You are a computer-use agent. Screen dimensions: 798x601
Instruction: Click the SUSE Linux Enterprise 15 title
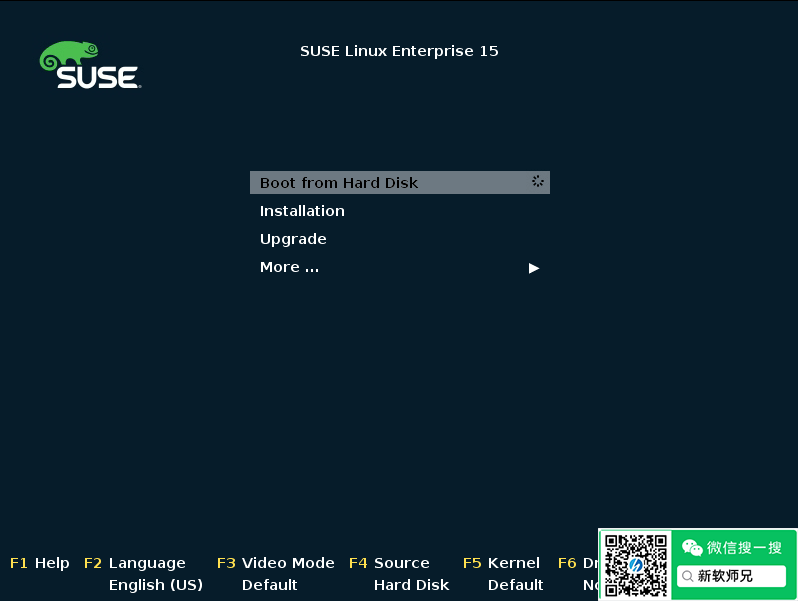point(399,51)
